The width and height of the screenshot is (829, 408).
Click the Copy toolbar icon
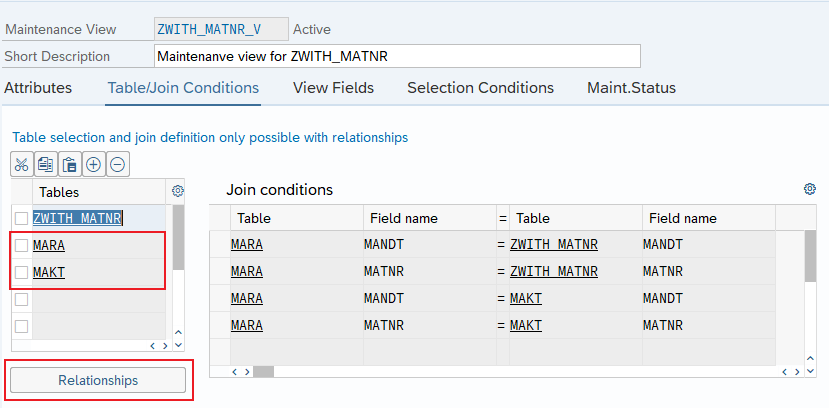coord(46,165)
